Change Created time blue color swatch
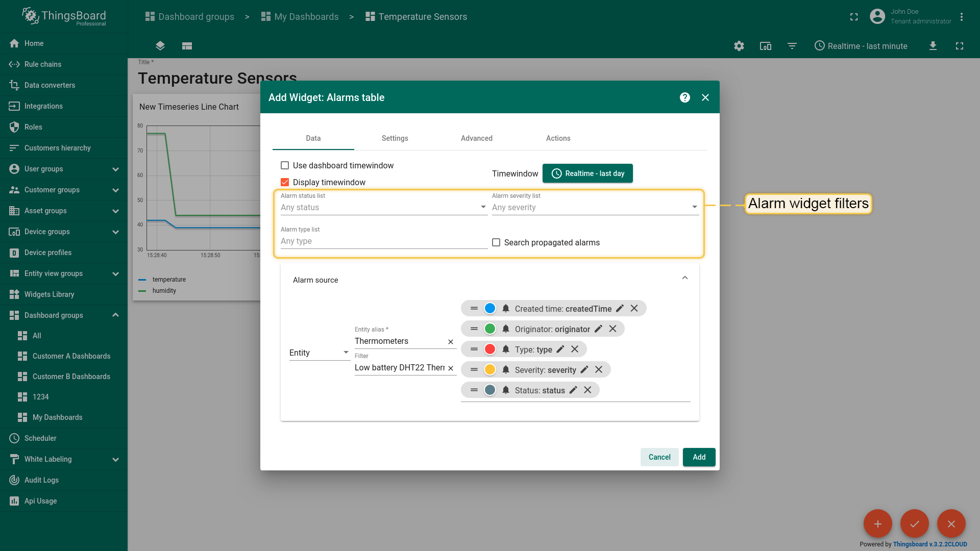Screen dimensions: 980x551 [x=490, y=308]
